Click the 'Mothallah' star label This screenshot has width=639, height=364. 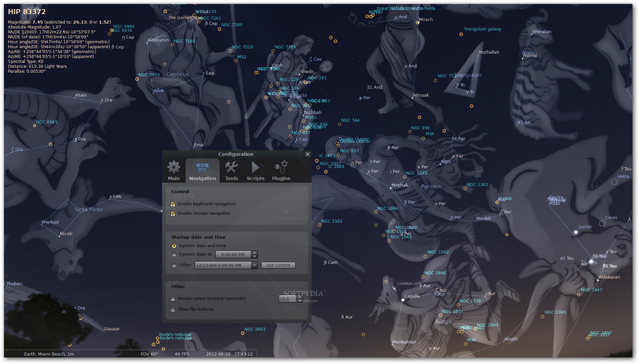pos(489,52)
